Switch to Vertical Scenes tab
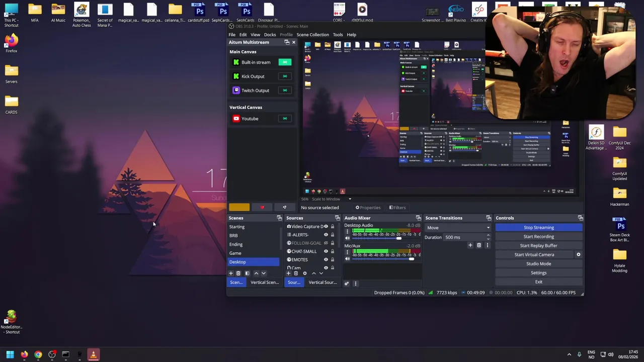The width and height of the screenshot is (644, 362). (x=265, y=283)
